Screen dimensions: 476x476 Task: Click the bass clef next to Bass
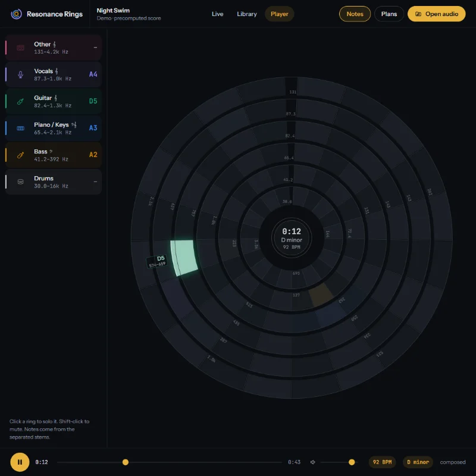(51, 152)
